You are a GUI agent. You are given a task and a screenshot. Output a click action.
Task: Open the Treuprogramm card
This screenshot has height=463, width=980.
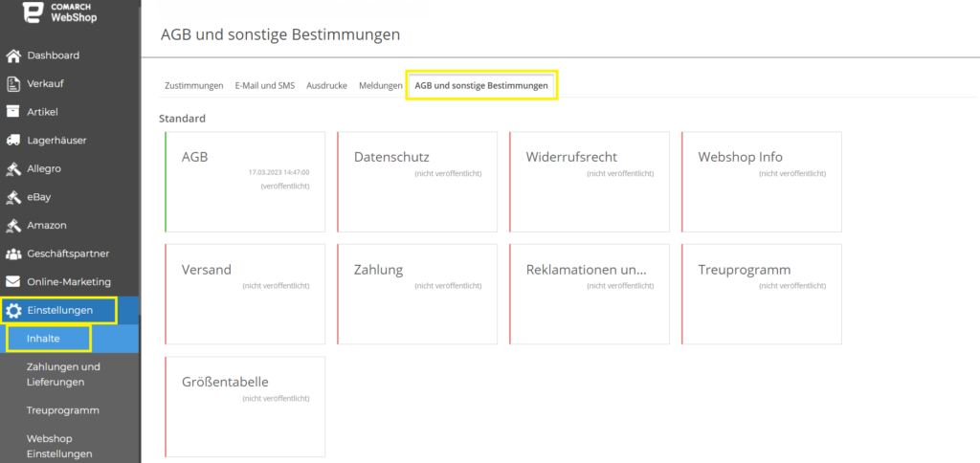pos(761,295)
